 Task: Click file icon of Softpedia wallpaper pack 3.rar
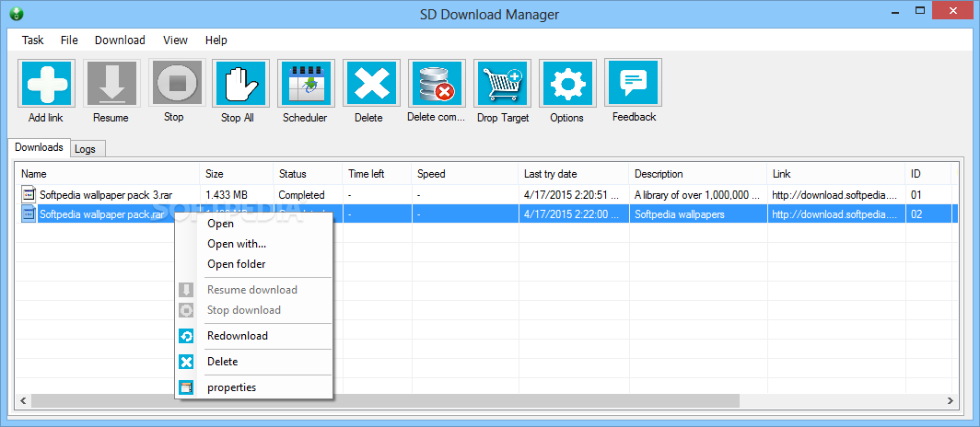tap(29, 194)
